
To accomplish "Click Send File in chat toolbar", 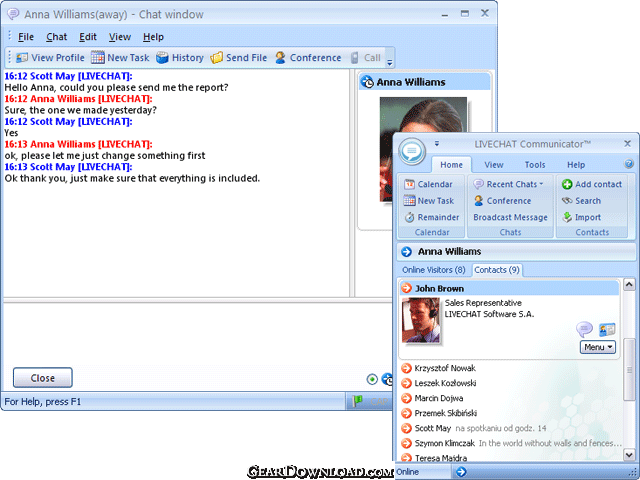I will (x=238, y=58).
